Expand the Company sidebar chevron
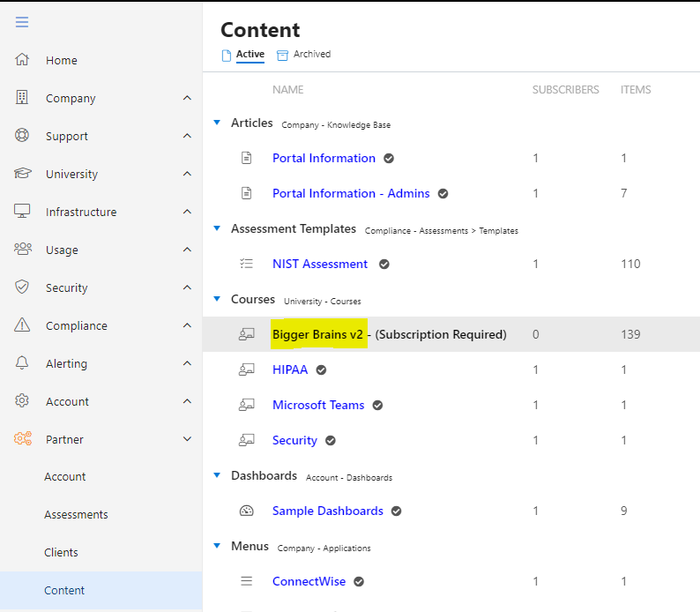Viewport: 700px width, 612px height. [x=188, y=98]
